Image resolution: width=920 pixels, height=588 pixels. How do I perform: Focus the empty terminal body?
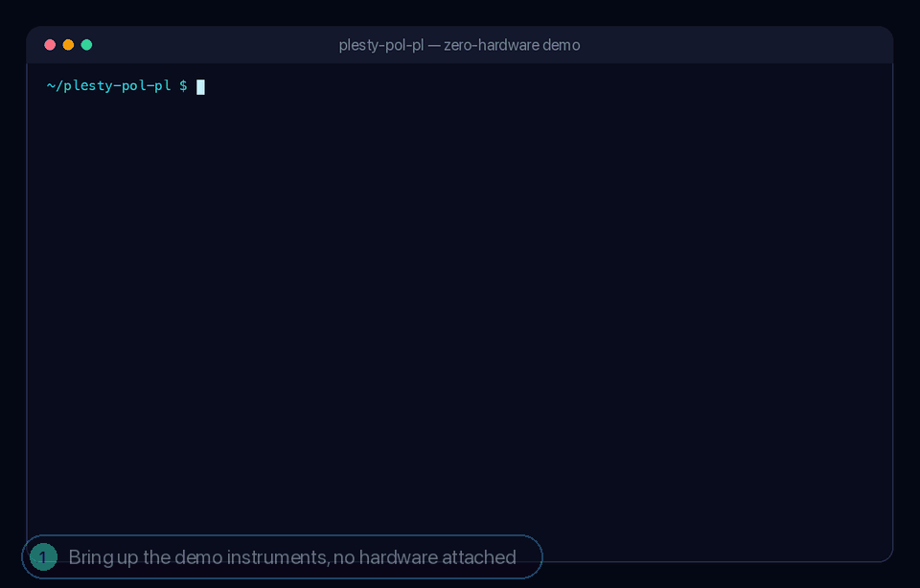click(x=459, y=305)
